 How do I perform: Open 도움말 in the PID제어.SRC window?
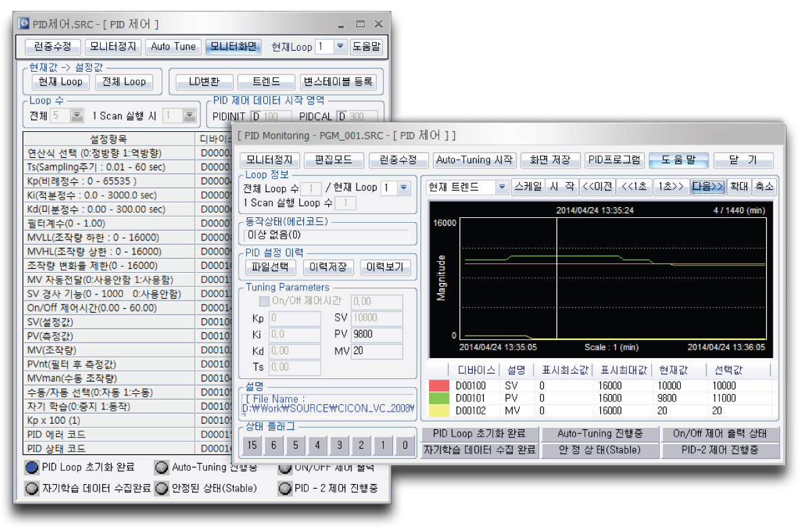(366, 47)
